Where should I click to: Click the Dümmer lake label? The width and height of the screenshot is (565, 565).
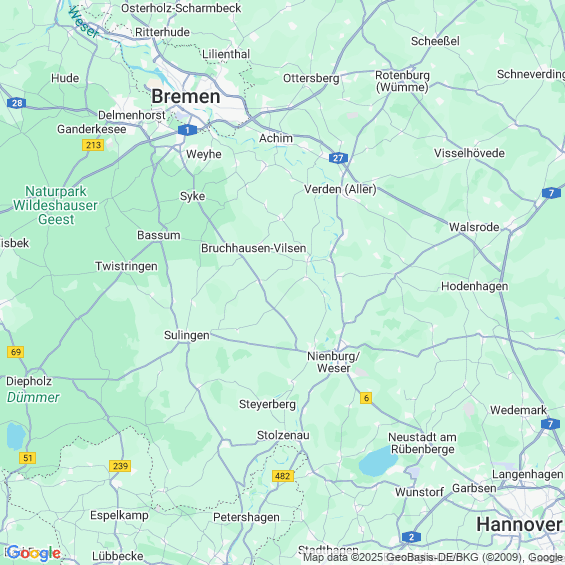pyautogui.click(x=33, y=397)
